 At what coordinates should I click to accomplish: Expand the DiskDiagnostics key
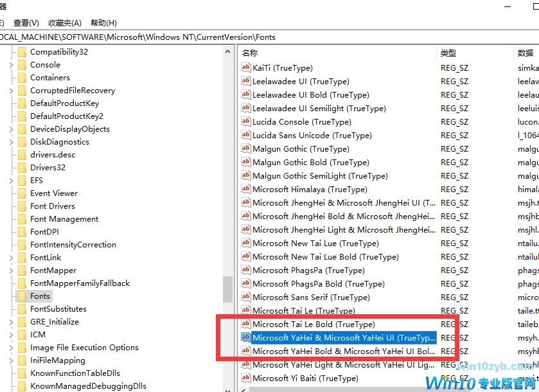point(12,141)
